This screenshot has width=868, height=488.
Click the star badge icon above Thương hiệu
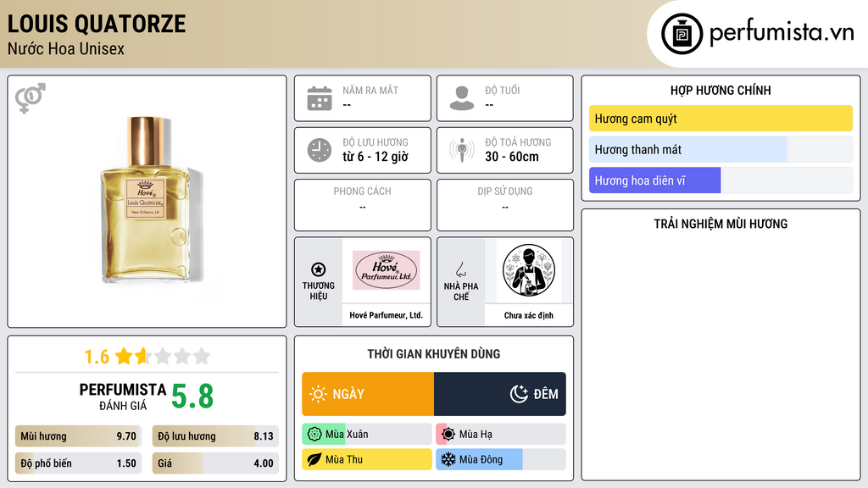click(x=319, y=269)
